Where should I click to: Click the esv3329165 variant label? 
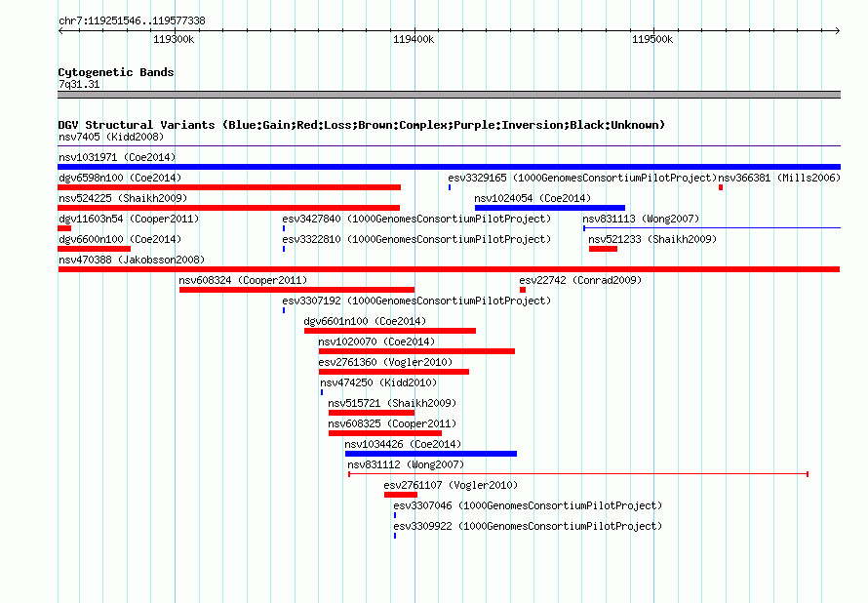click(582, 178)
